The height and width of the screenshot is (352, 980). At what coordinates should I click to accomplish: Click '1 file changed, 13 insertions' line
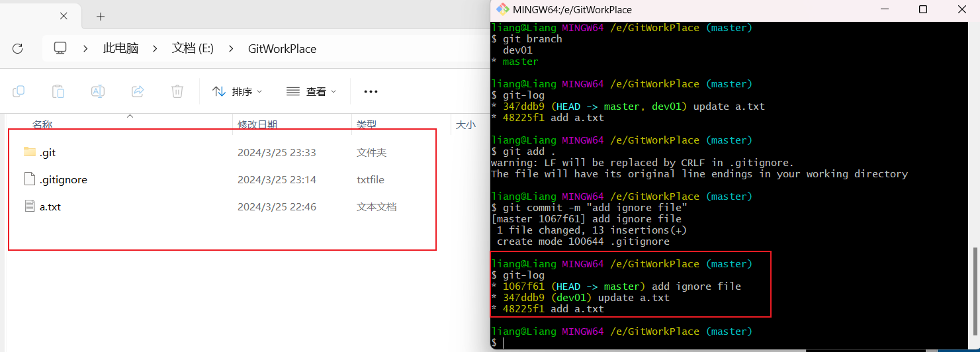pos(592,230)
